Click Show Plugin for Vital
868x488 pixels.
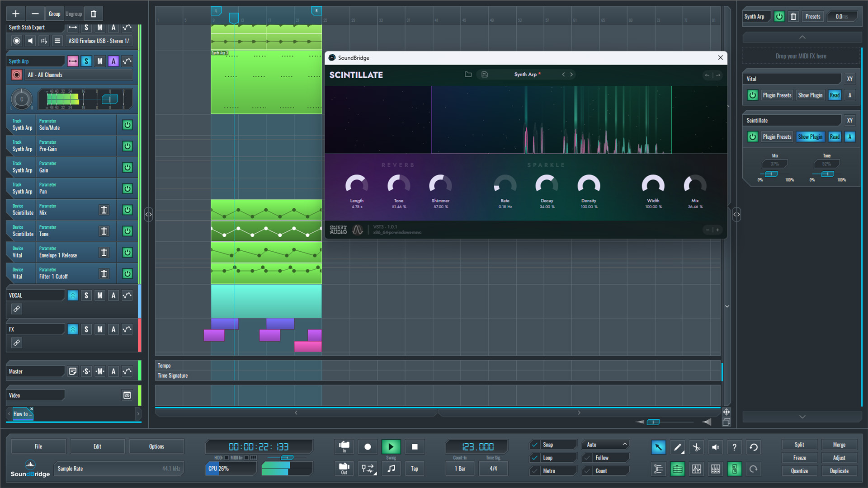coord(810,95)
